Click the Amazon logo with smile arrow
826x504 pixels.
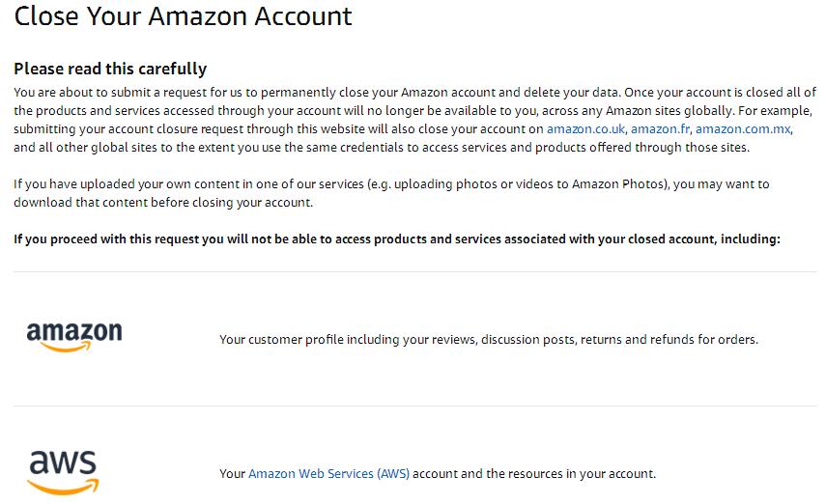pos(74,337)
